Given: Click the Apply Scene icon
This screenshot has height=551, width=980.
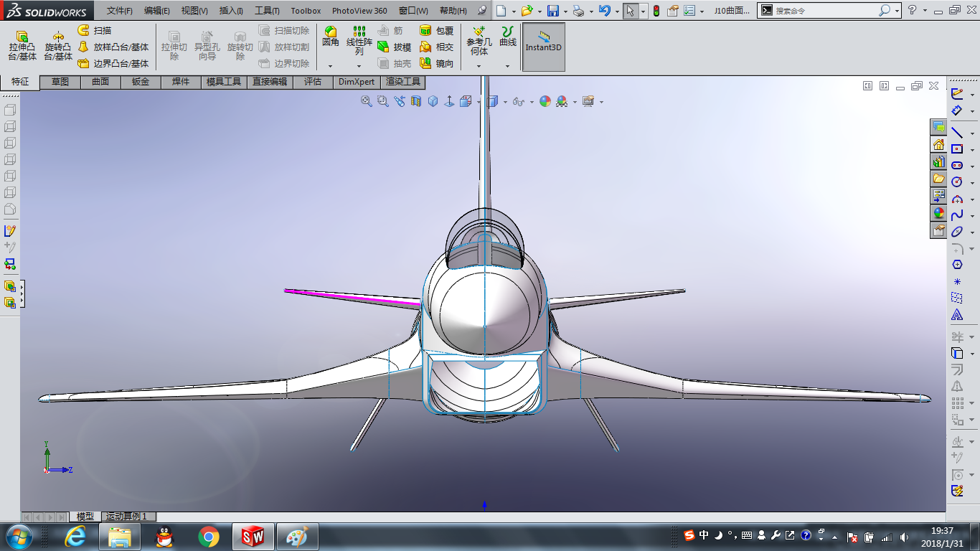Looking at the screenshot, I should (562, 102).
